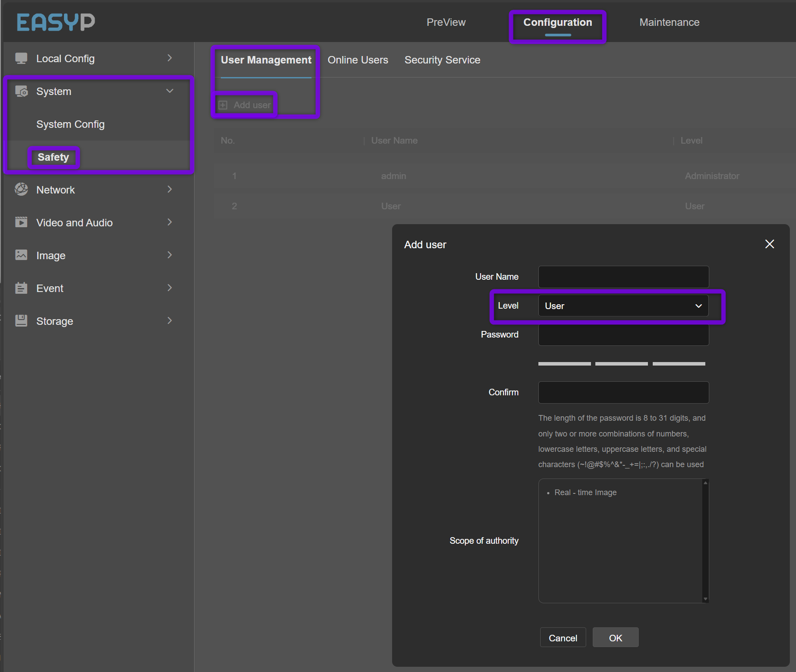Switch to Online Users tab

[358, 60]
